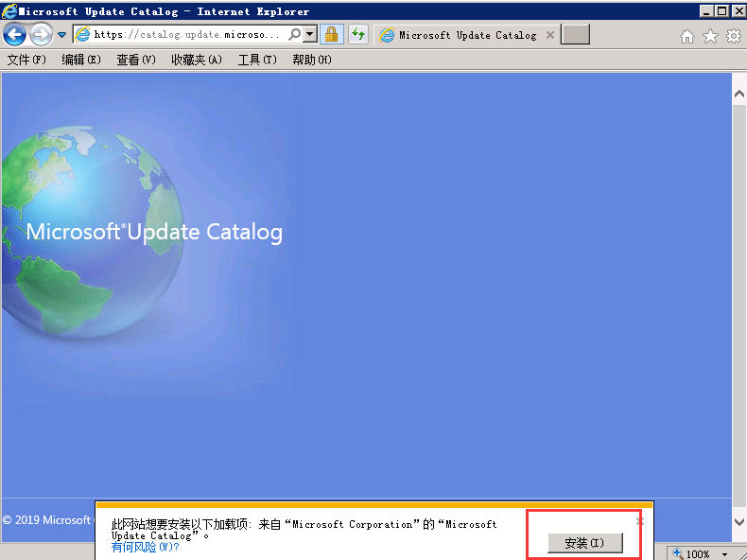Expand the address bar autocomplete dropdown
The width and height of the screenshot is (747, 560).
coord(309,34)
